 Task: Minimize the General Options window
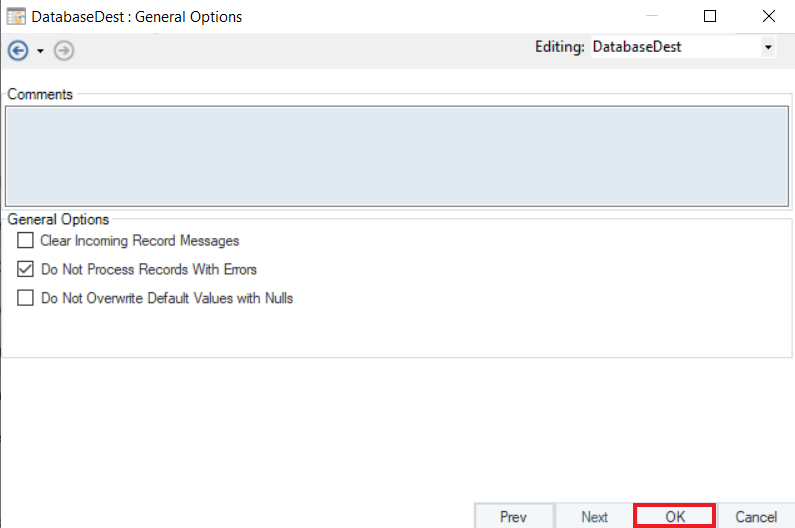pyautogui.click(x=652, y=16)
